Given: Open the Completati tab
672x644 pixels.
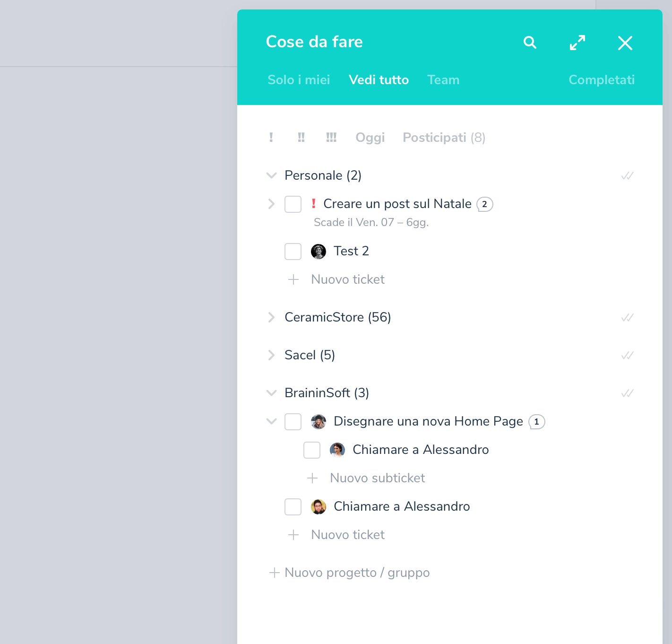Looking at the screenshot, I should click(x=601, y=80).
